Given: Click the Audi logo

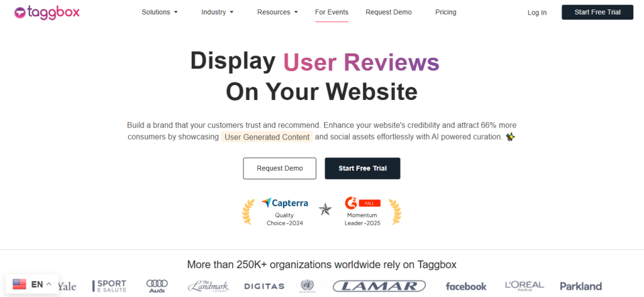Looking at the screenshot, I should pyautogui.click(x=157, y=286).
